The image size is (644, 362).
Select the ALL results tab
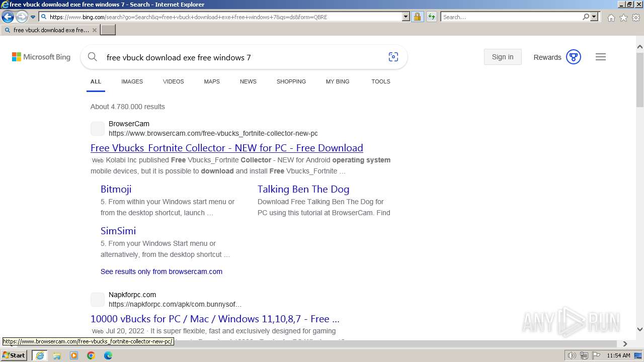tap(96, 81)
